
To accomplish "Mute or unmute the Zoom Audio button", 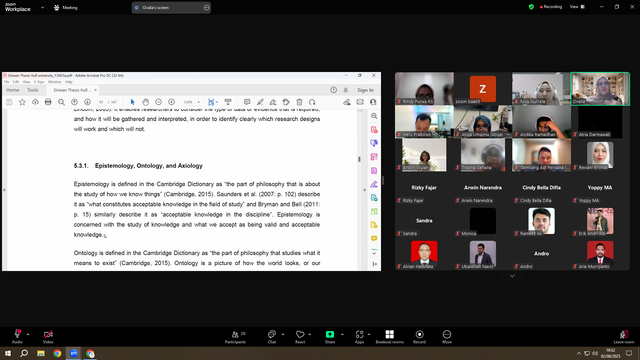I will click(x=17, y=336).
